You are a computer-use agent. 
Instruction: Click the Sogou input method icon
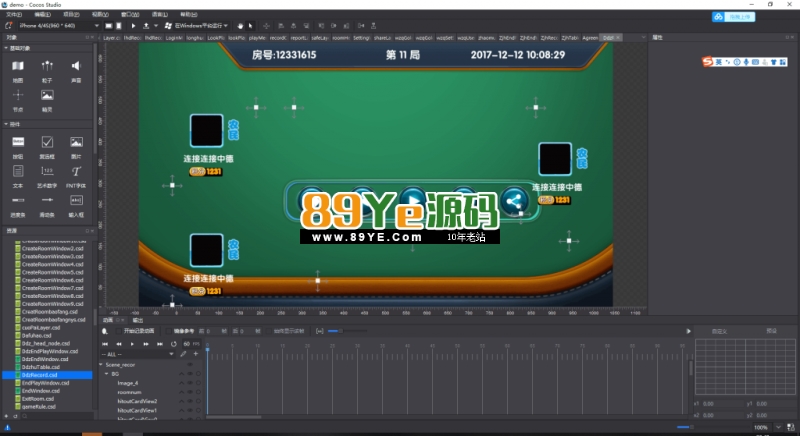707,62
